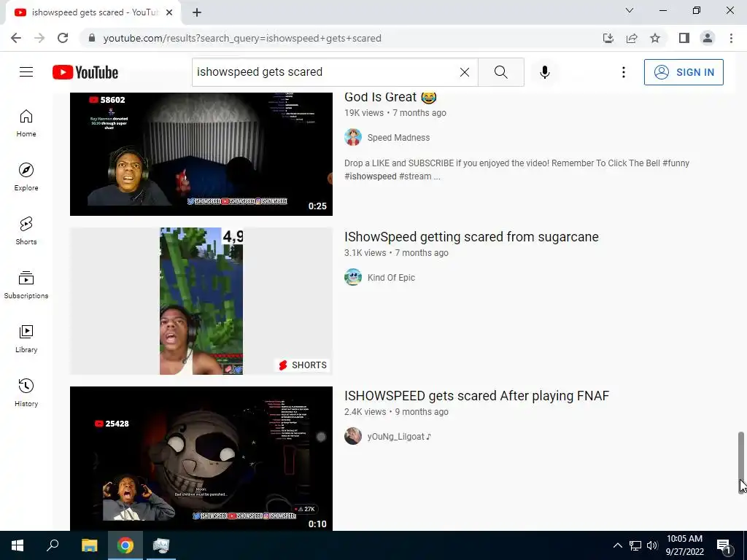
Task: Click the YouTube logo
Action: pos(85,72)
